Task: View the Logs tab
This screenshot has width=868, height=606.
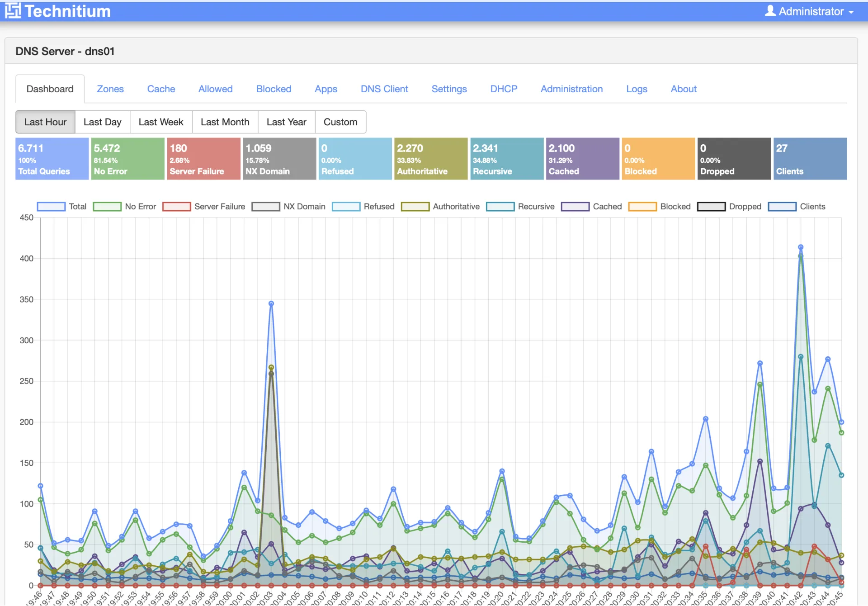Action: (x=637, y=89)
